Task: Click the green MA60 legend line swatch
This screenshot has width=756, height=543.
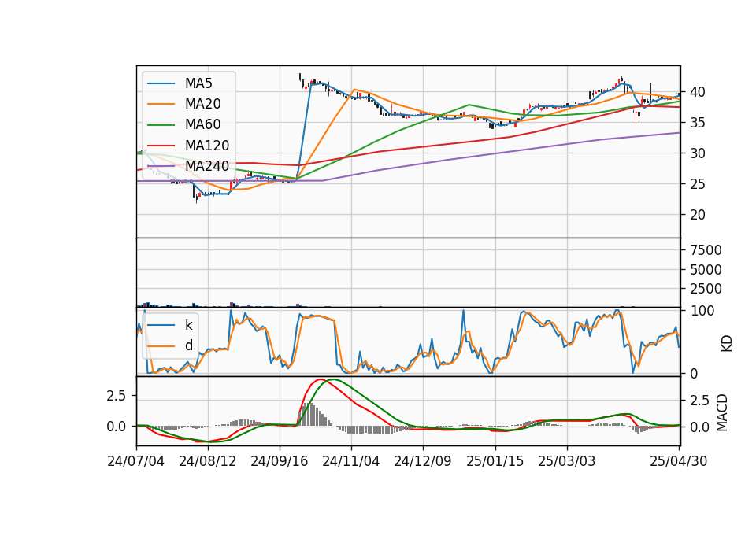Action: point(161,125)
